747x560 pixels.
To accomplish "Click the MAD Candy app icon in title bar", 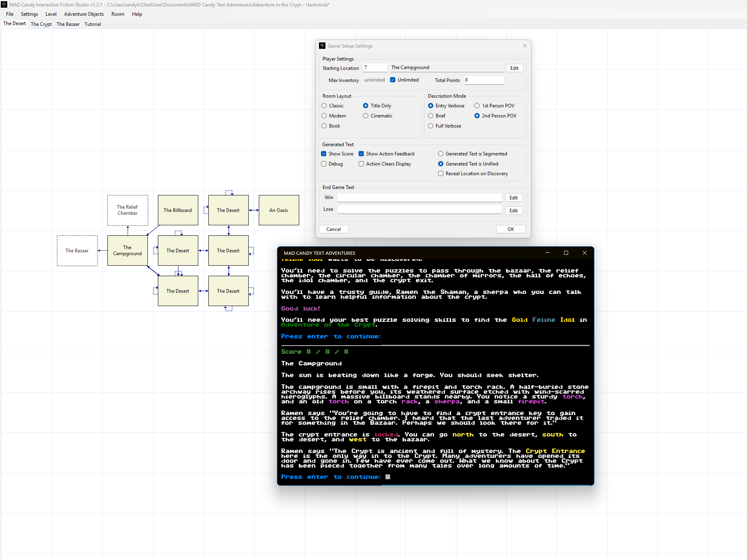I will pyautogui.click(x=4, y=5).
